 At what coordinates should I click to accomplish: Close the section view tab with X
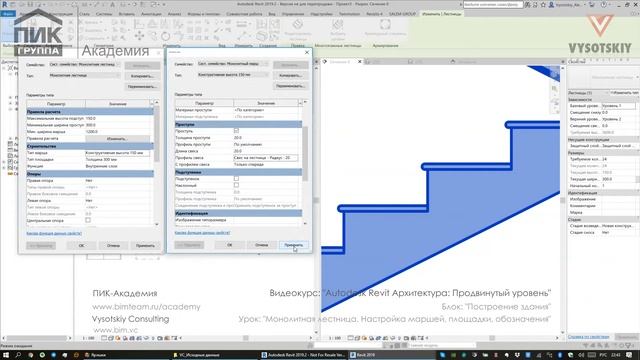point(360,62)
